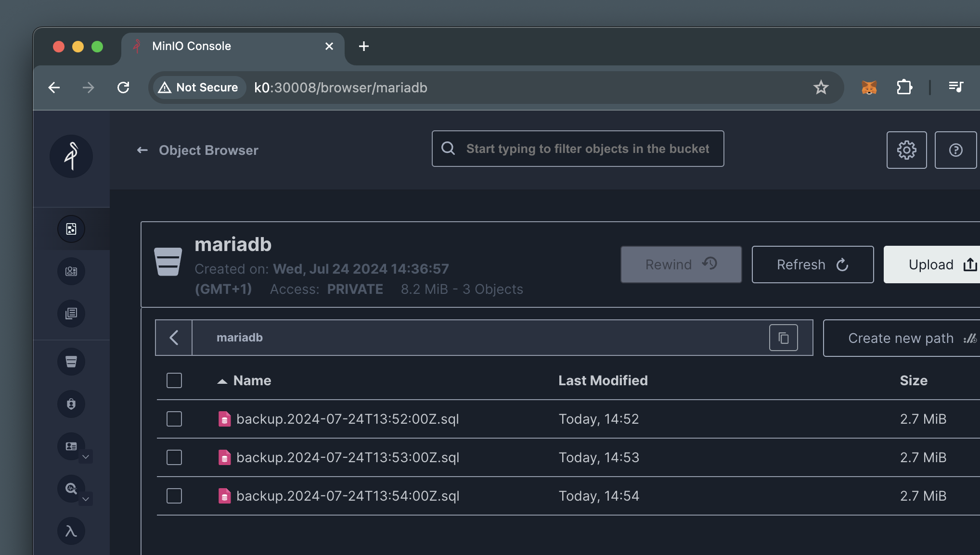Open backup.2024-07-24T13:53:00Z.sql object
980x555 pixels.
[x=348, y=457]
